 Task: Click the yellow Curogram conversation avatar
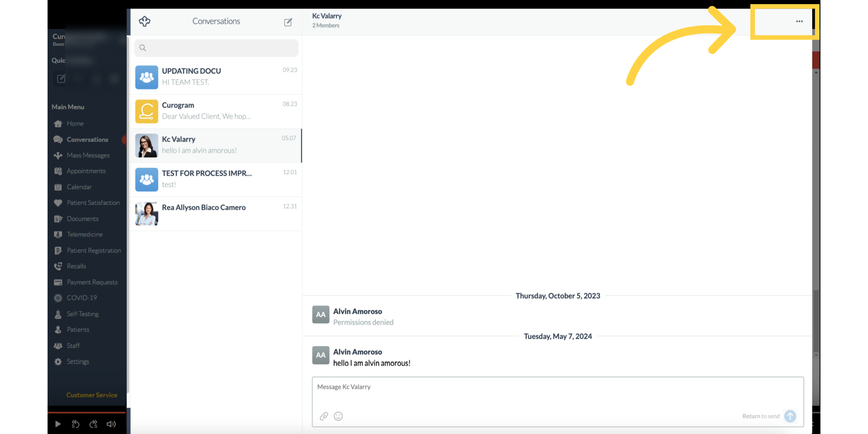point(147,111)
